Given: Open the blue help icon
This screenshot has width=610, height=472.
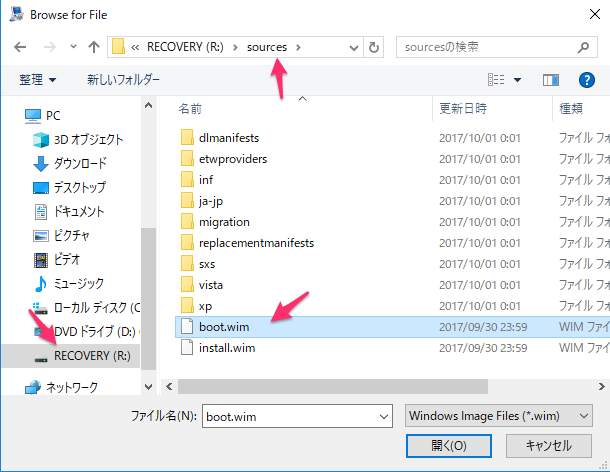Looking at the screenshot, I should (586, 80).
